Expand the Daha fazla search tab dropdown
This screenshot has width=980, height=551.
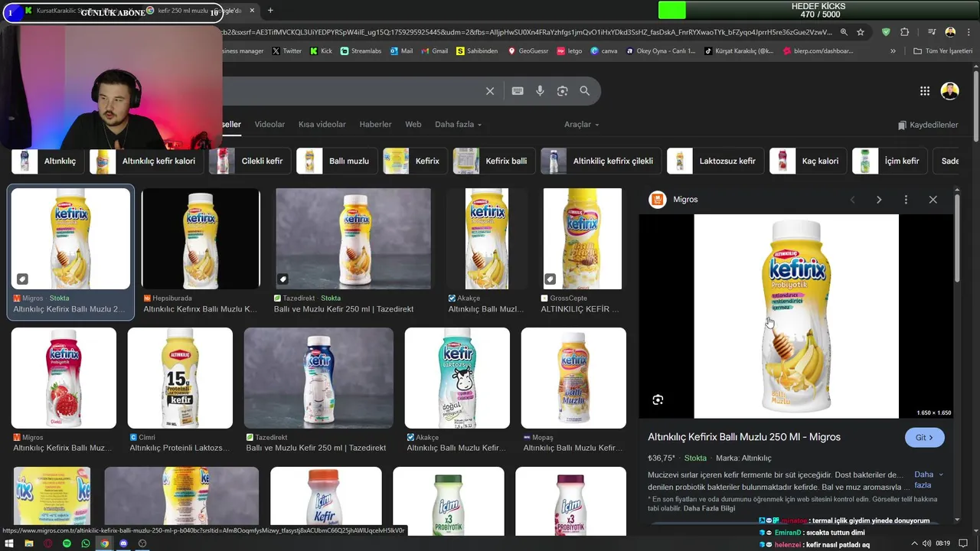pyautogui.click(x=458, y=124)
